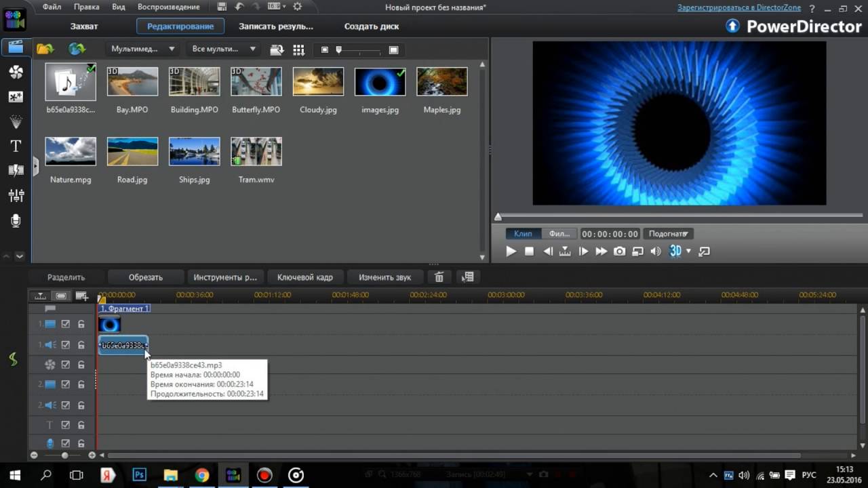
Task: Toggle the checkbox for the effects track
Action: click(x=66, y=365)
